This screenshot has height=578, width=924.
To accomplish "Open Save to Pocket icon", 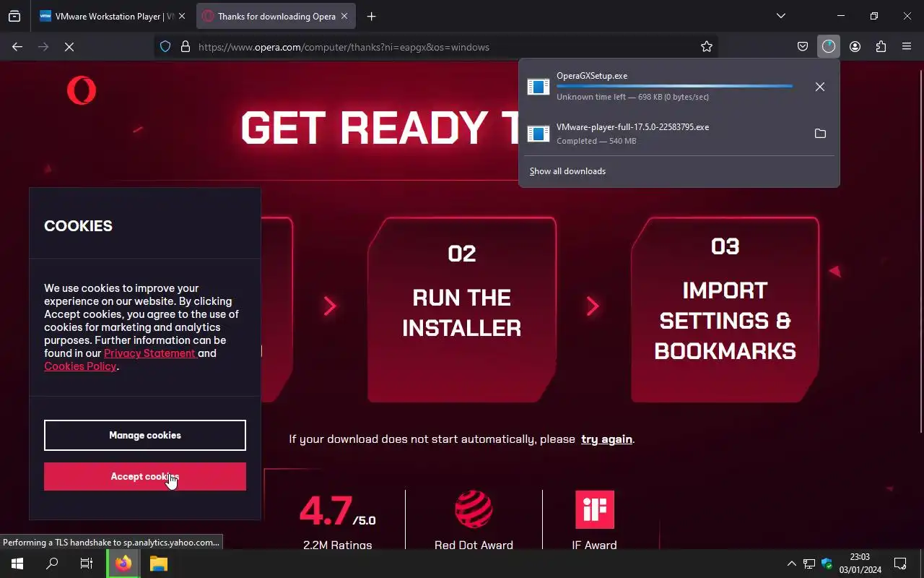I will tap(802, 47).
